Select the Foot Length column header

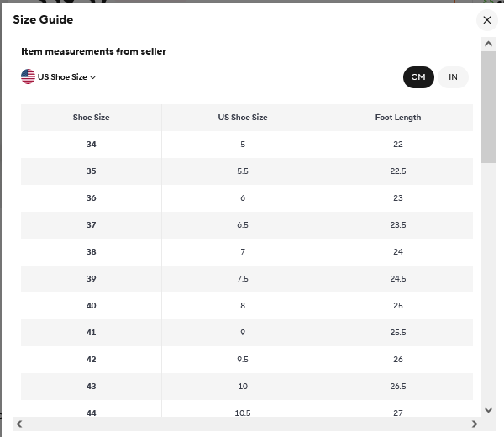coord(398,118)
